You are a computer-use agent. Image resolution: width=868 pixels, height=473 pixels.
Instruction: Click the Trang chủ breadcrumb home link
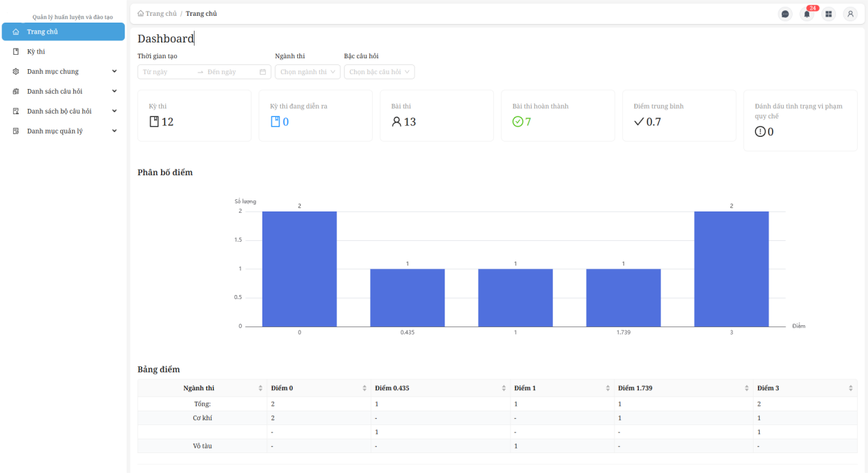point(157,14)
